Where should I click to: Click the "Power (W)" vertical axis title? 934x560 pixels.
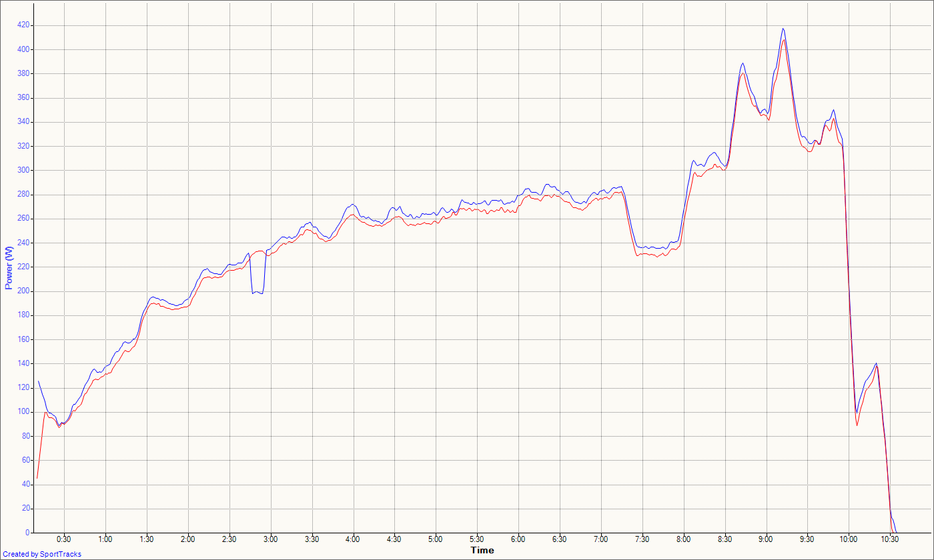[x=9, y=267]
